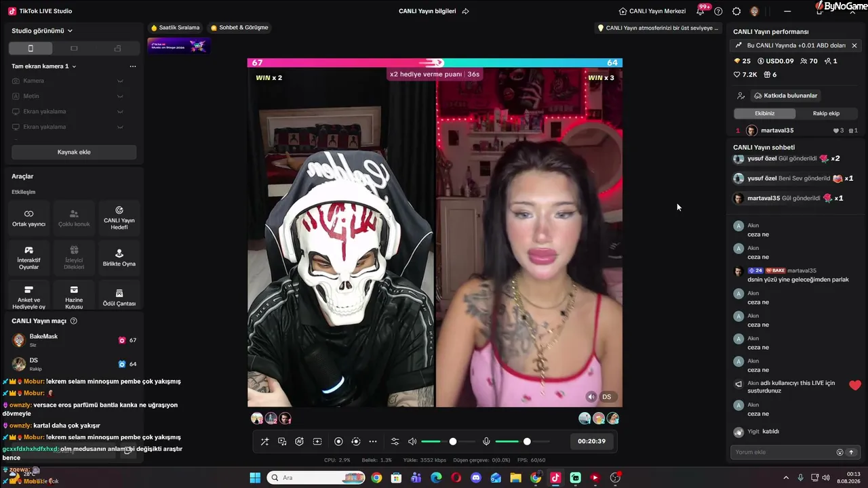The width and height of the screenshot is (868, 488).
Task: Open the Çoklu konuk tool
Action: (74, 218)
